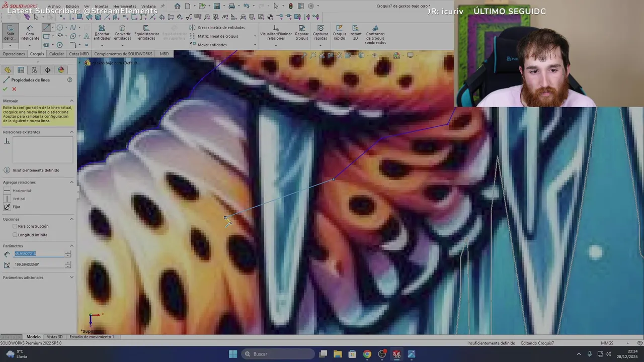Click Reparar croquis tool
The width and height of the screenshot is (644, 362).
[302, 33]
